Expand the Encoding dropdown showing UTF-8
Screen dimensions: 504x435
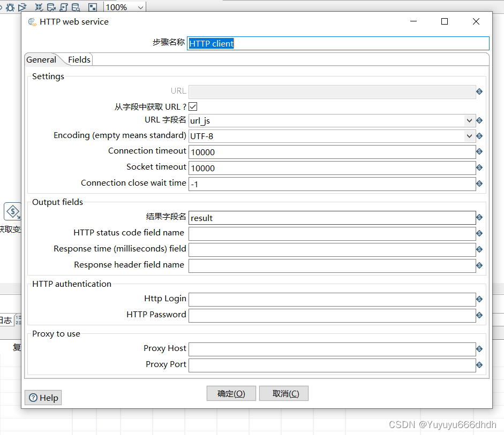470,136
